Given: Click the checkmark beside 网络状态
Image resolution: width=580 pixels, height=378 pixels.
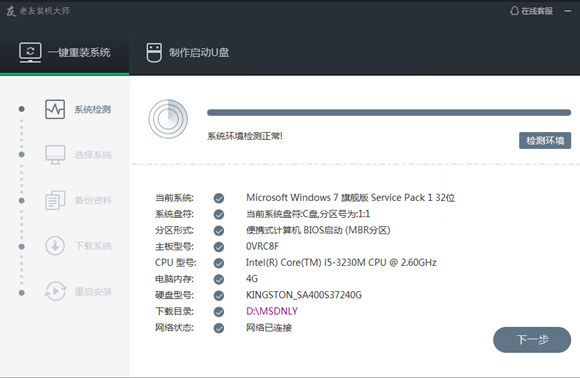Looking at the screenshot, I should tap(219, 328).
